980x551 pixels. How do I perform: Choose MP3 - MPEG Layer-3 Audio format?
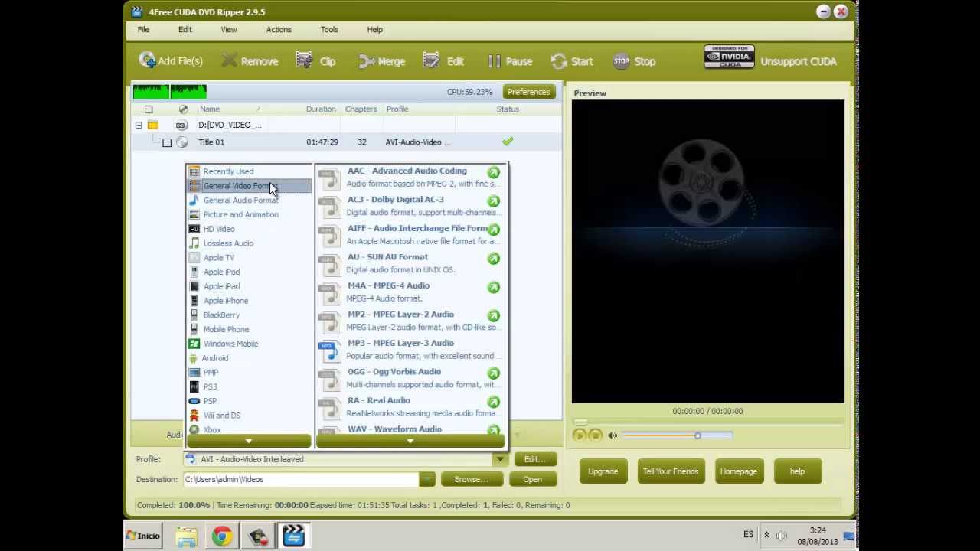click(x=410, y=350)
